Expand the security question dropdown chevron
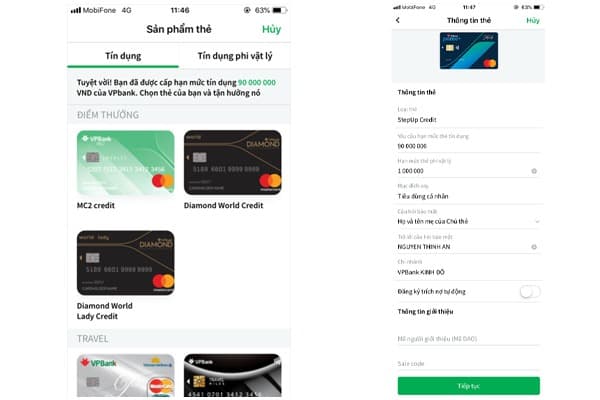The image size is (600, 400). point(537,221)
